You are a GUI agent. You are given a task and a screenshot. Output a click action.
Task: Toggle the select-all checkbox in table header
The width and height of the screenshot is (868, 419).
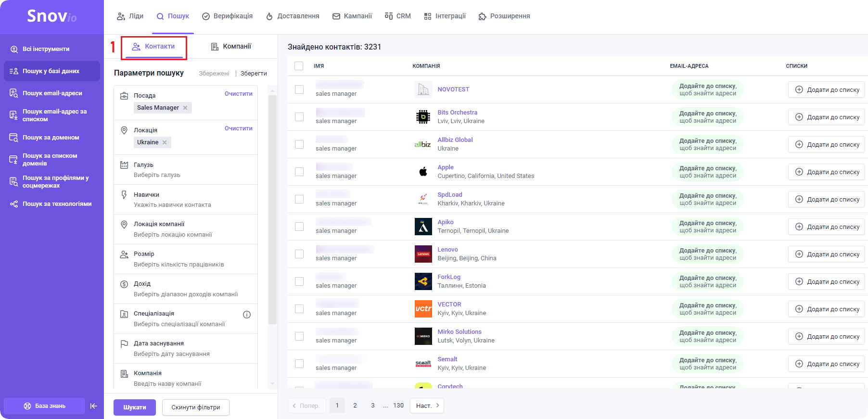coord(299,66)
